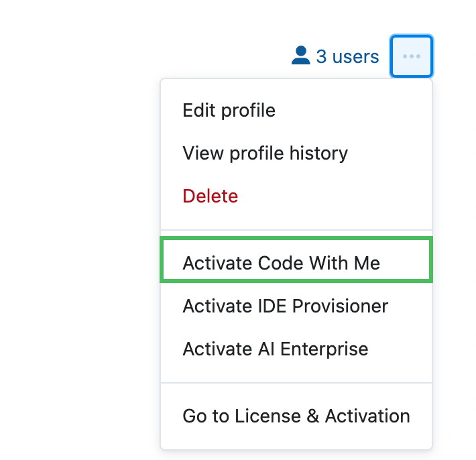Click the Edit profile menu entry

pos(229,110)
